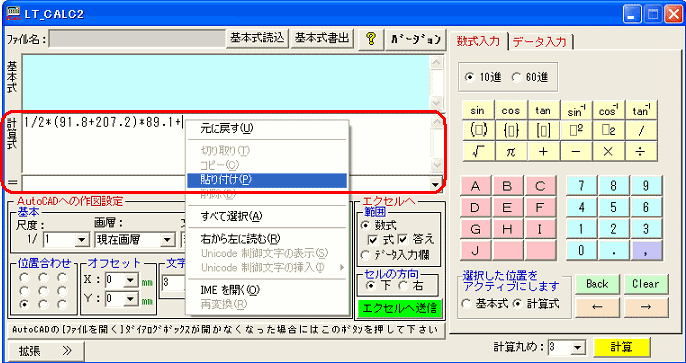Insert the cos function
Viewport: 686px width, 363px height.
pyautogui.click(x=510, y=111)
